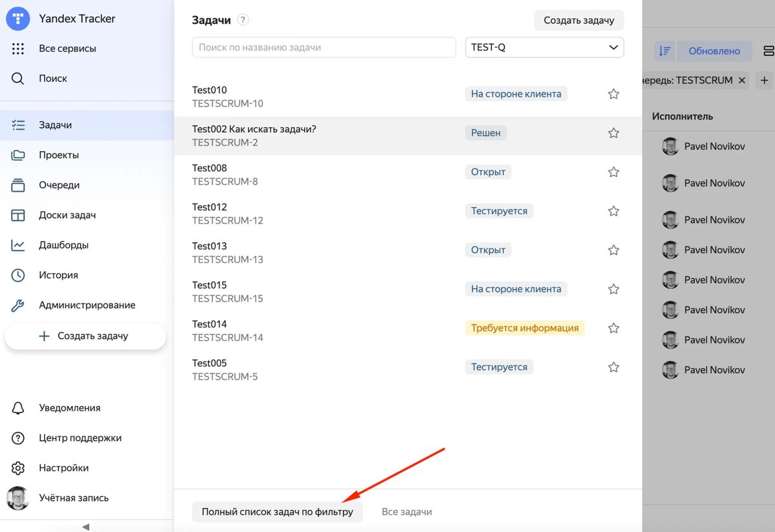Open Проекты in the sidebar
This screenshot has width=775, height=532.
point(59,155)
